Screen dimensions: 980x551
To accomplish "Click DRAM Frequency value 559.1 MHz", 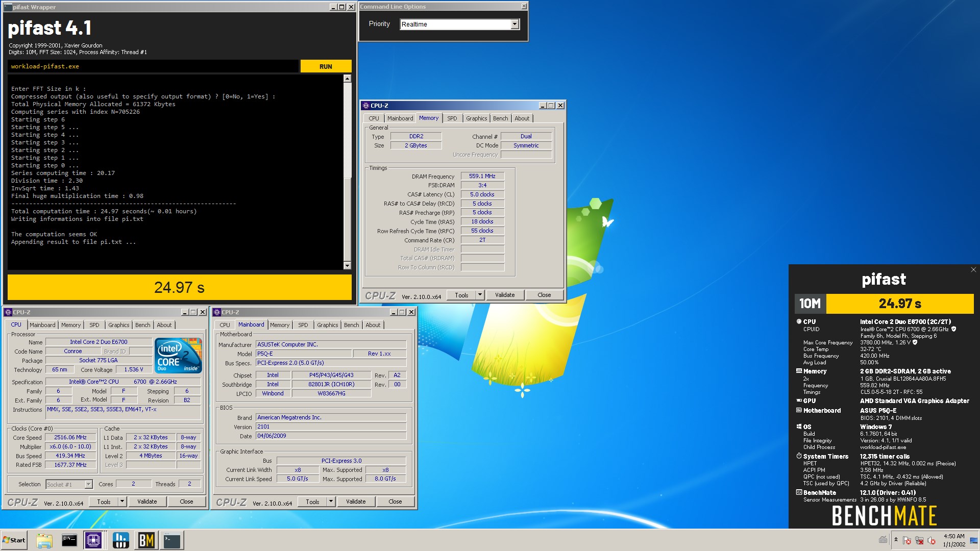I will click(482, 176).
